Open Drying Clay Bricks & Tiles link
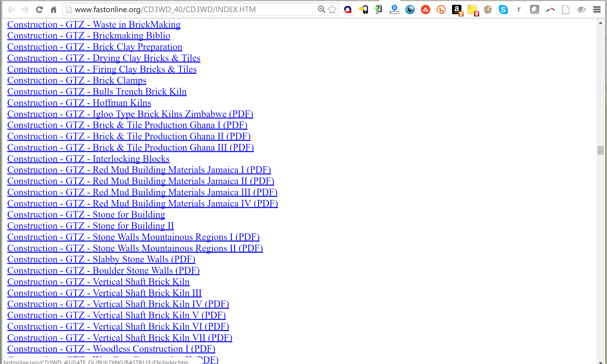The height and width of the screenshot is (364, 607). (104, 58)
